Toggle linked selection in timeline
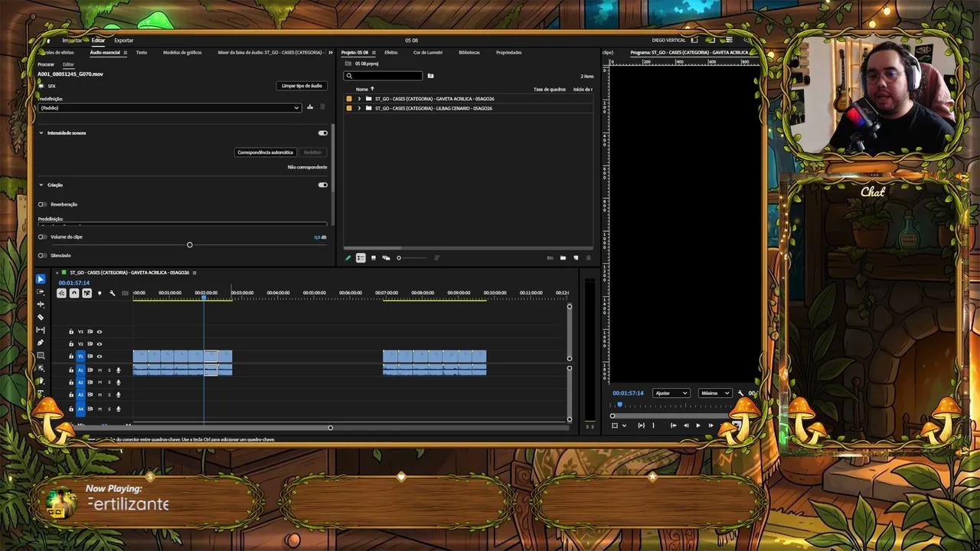The width and height of the screenshot is (980, 551). pyautogui.click(x=87, y=293)
